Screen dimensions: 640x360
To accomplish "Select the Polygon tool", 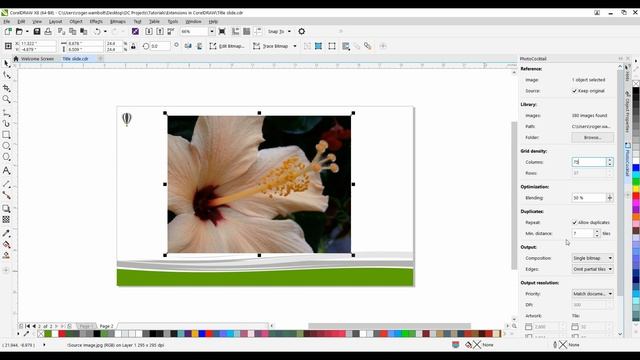I will [x=7, y=157].
